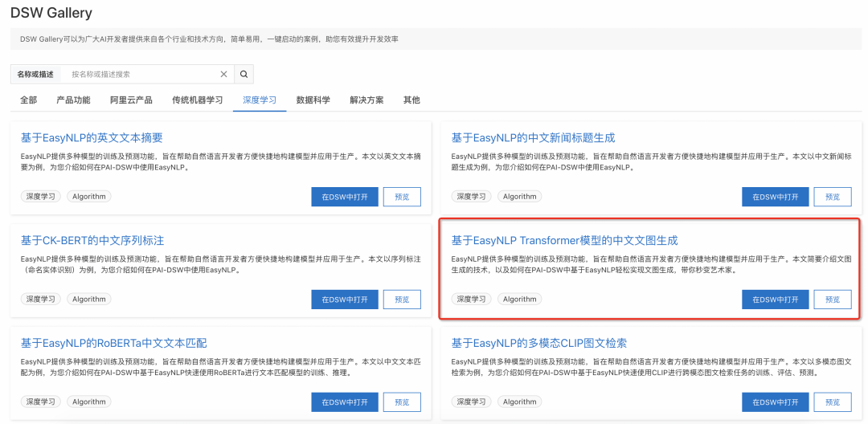Click Algorithm tag on 中文文图生成 card

(520, 299)
